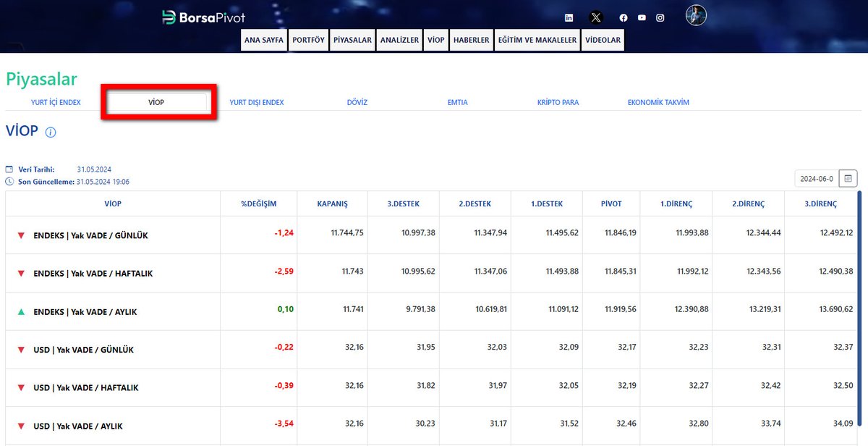The height and width of the screenshot is (446, 868).
Task: Click third resistance value 34,09
Action: (843, 424)
